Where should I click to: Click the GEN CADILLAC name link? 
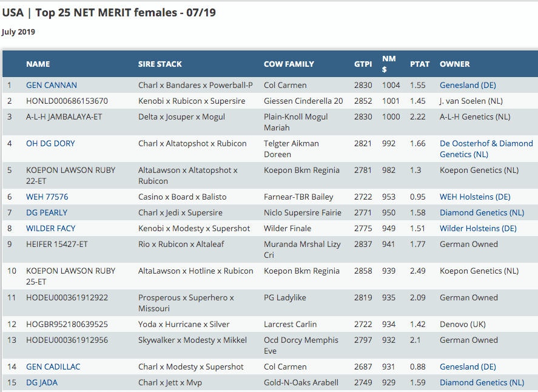53,367
